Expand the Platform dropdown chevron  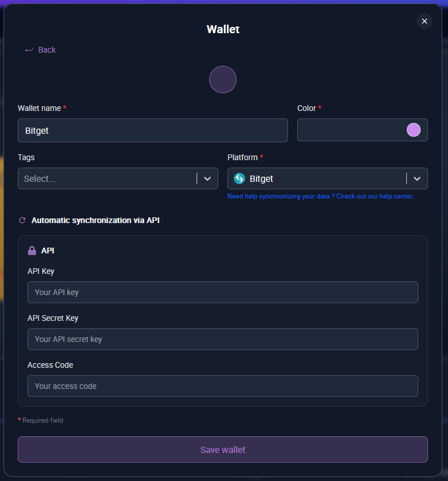coord(417,178)
